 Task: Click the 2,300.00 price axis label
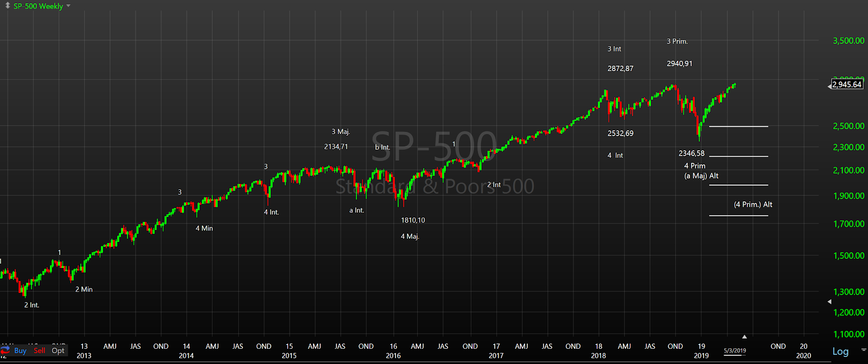point(848,147)
